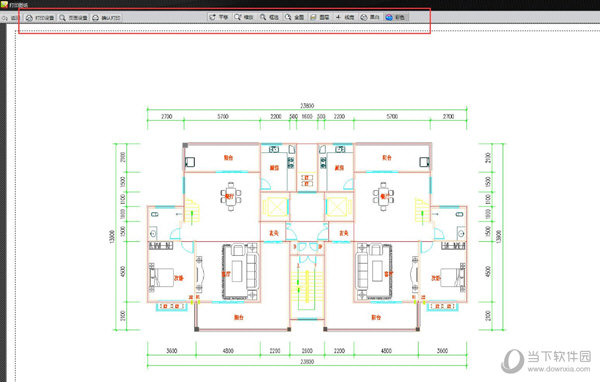Open Print Settings (打印设置) from the toolbar
This screenshot has height=382, width=600.
40,18
